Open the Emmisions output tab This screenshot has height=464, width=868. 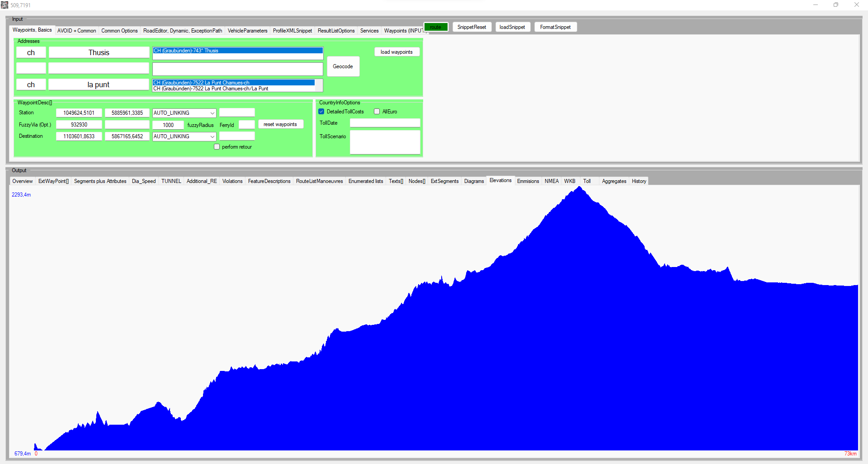coord(528,181)
